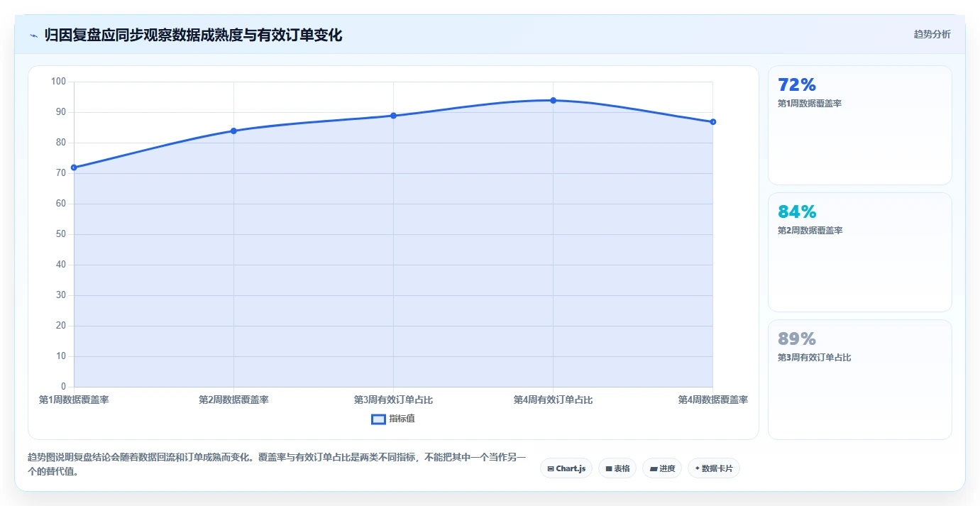The height and width of the screenshot is (506, 980).
Task: Toggle the 指标值 legend item
Action: point(393,419)
